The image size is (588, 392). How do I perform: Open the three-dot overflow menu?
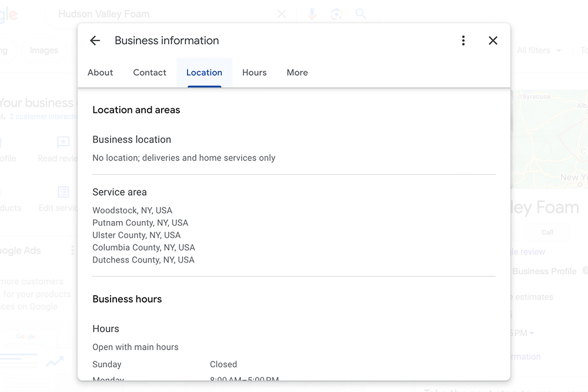pyautogui.click(x=463, y=40)
